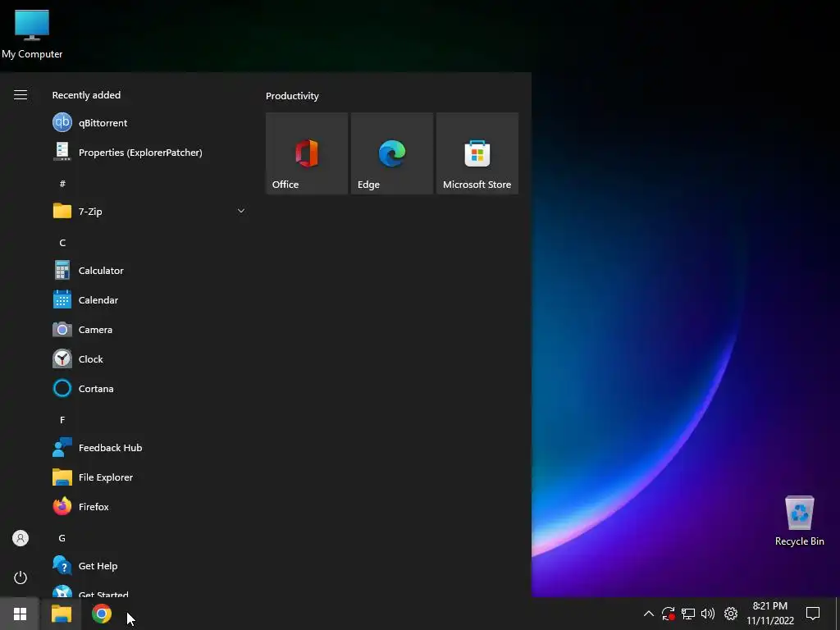Click the Recently added heading
Screen dimensions: 840x630
pos(86,95)
